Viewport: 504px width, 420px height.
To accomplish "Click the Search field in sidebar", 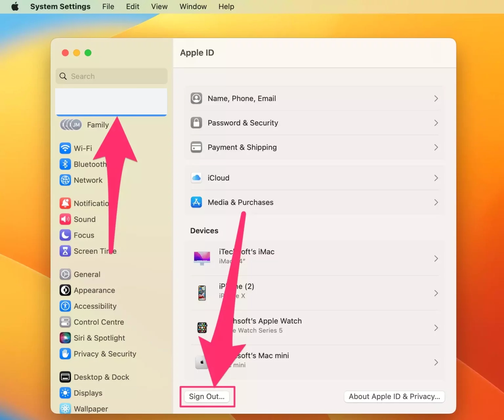I will (111, 76).
